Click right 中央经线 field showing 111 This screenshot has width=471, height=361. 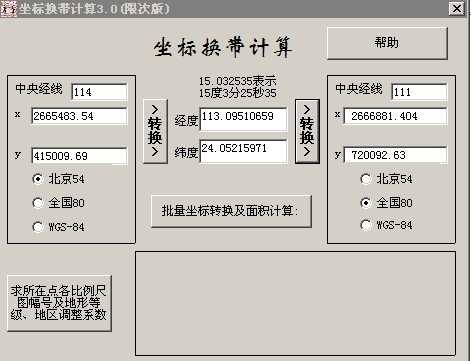point(419,92)
